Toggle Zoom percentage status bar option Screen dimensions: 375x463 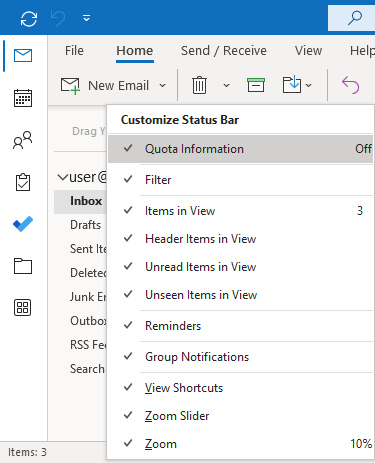(240, 444)
